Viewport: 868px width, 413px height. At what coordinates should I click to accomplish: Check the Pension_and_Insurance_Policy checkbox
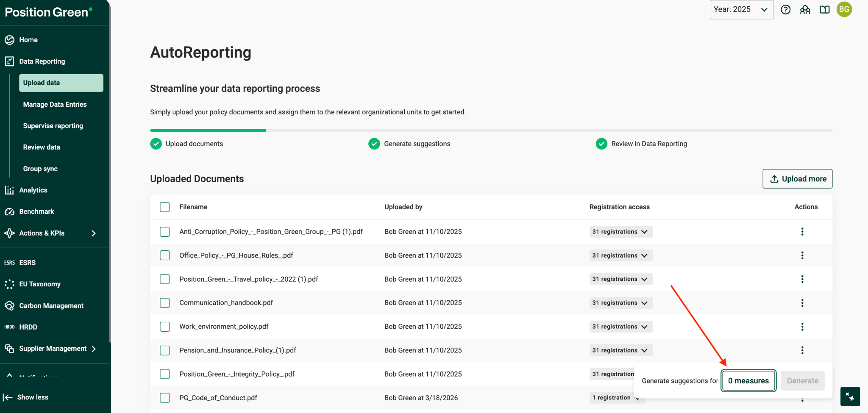pyautogui.click(x=165, y=350)
